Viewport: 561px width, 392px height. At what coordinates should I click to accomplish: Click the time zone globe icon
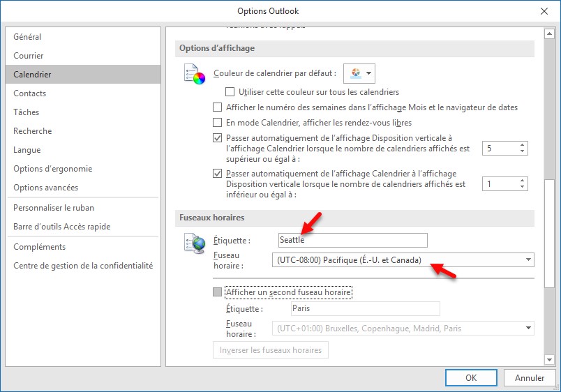pyautogui.click(x=195, y=243)
